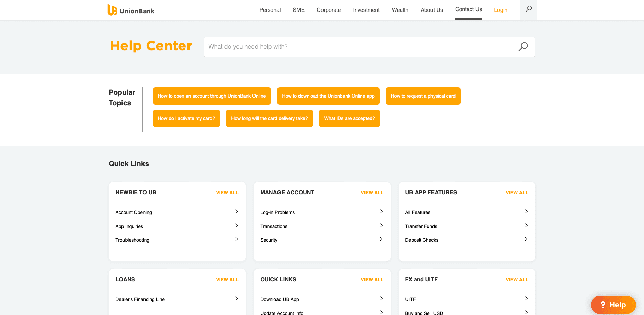Expand Account Opening chevron arrow
The image size is (644, 315).
[x=237, y=211]
